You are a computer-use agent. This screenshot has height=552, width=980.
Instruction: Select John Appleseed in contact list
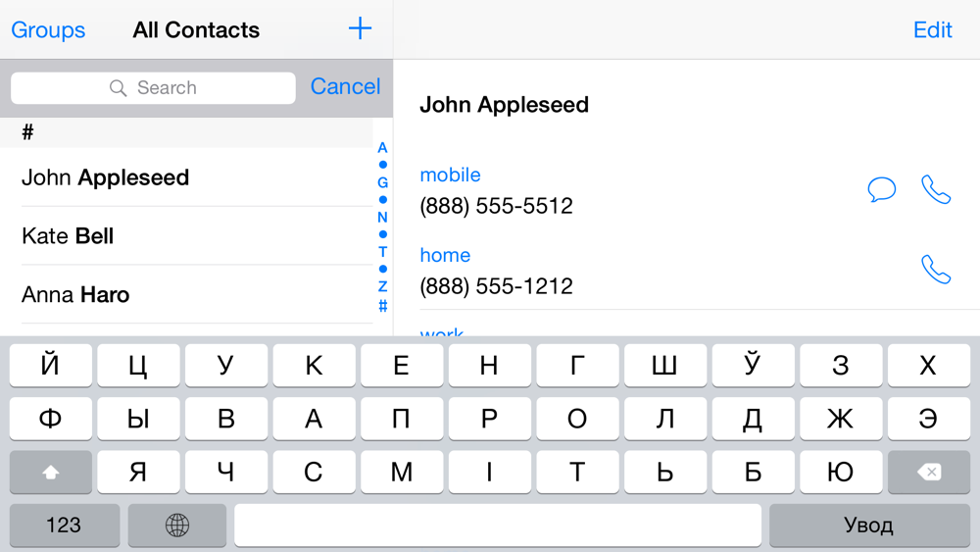(x=186, y=177)
